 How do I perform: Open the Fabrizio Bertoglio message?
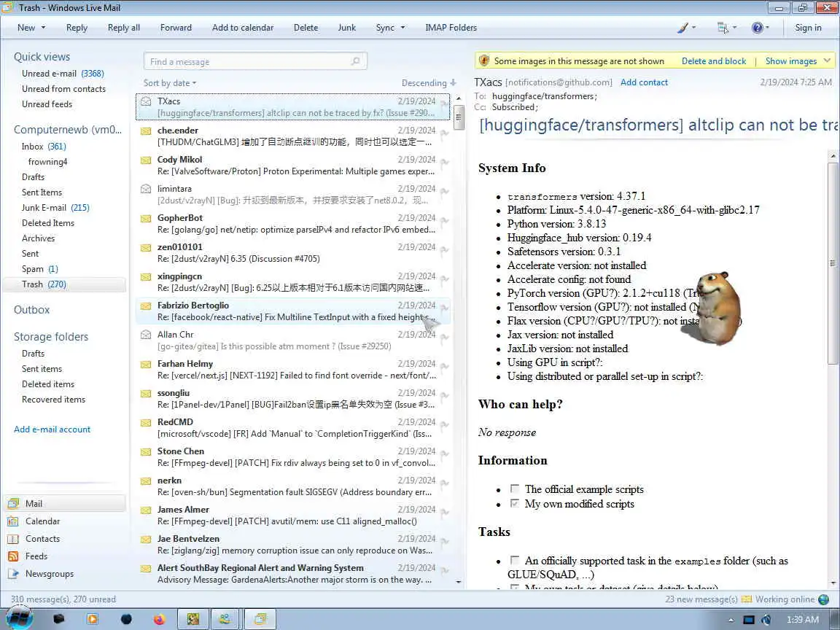(293, 311)
